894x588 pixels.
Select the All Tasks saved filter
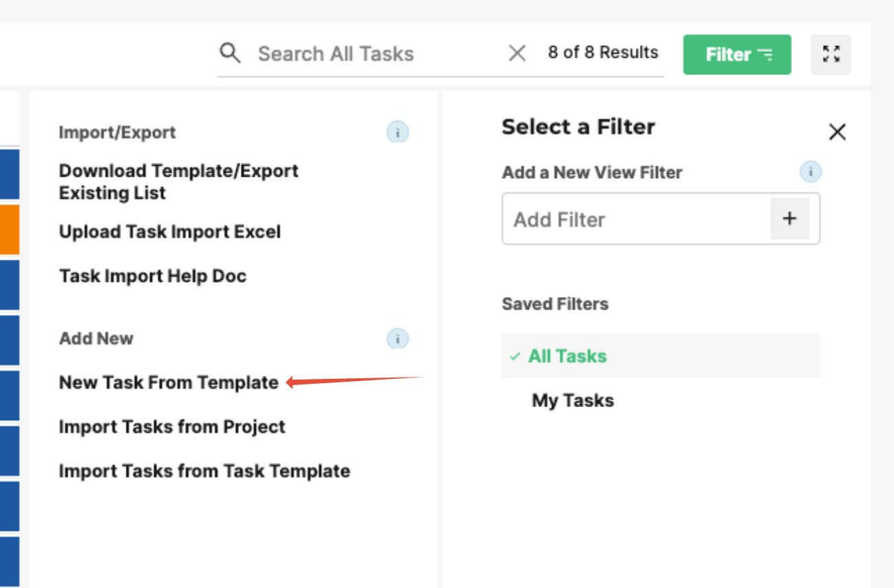[661, 356]
